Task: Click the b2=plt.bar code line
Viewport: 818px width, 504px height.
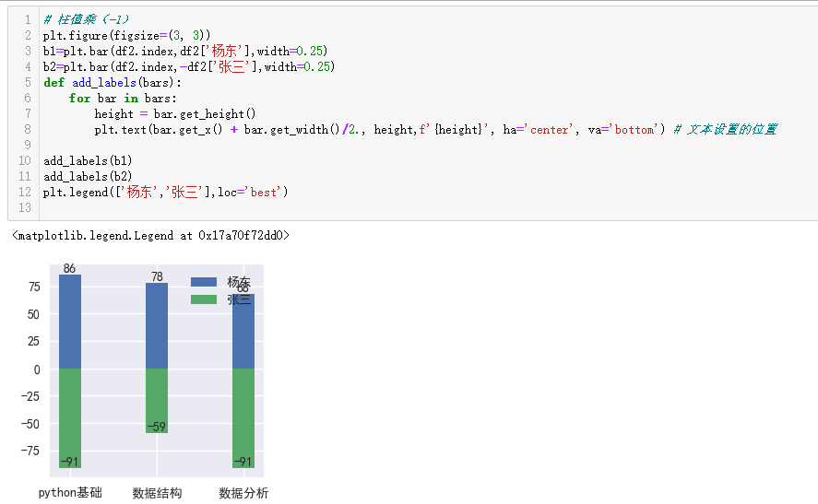Action: click(x=189, y=66)
